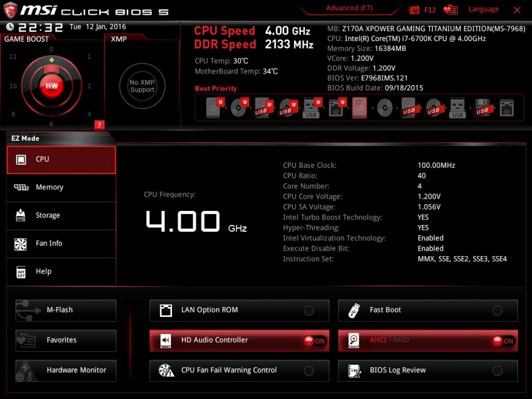Select the UEFI network boot device icon
This screenshot has height=399, width=532.
pyautogui.click(x=337, y=108)
